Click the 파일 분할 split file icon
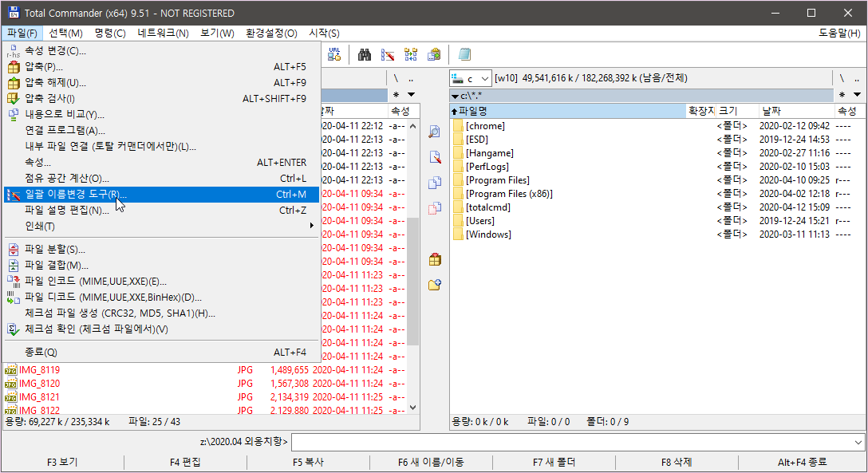Image resolution: width=868 pixels, height=473 pixels. (x=14, y=250)
